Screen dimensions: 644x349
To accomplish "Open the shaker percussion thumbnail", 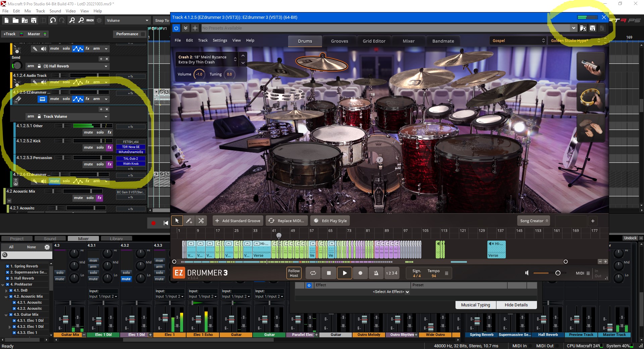I will click(x=591, y=66).
